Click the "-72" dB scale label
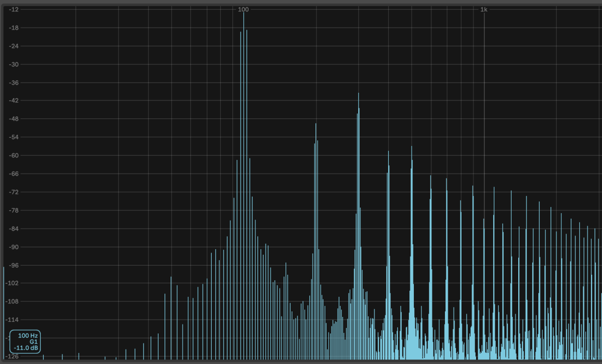Image resolution: width=602 pixels, height=364 pixels. coord(14,192)
